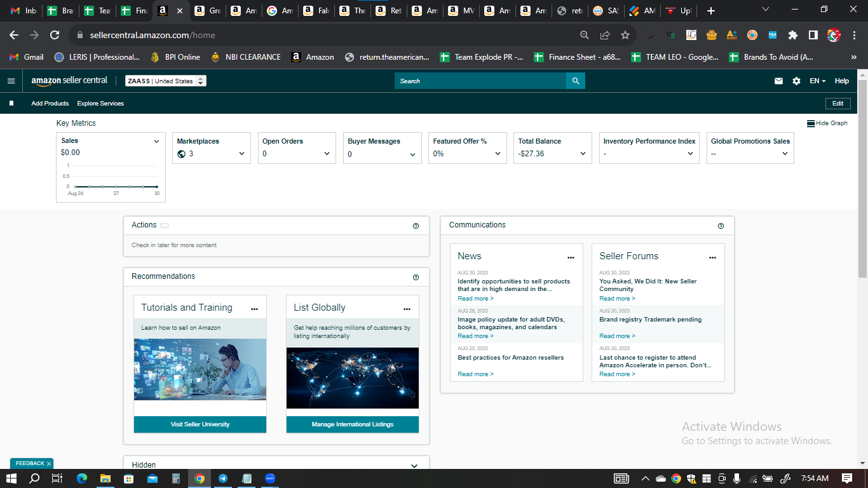Click the Zoom app icon on the taskbar
The width and height of the screenshot is (868, 488).
coord(270,478)
